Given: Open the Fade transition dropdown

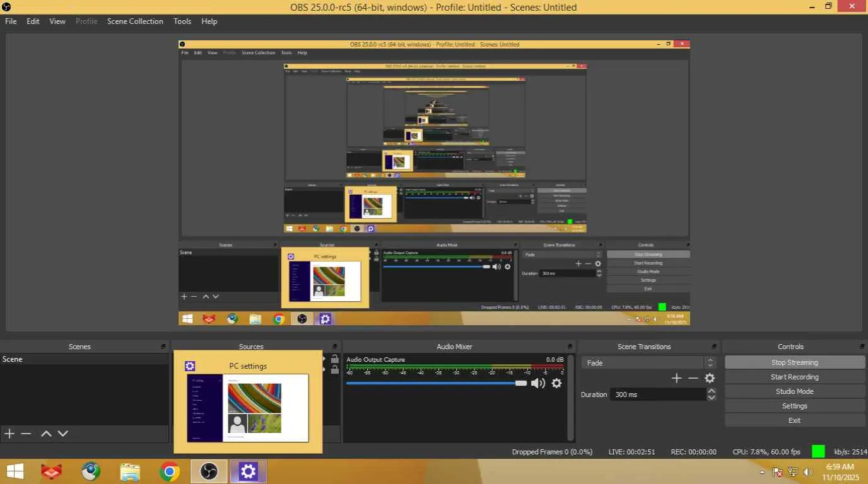Looking at the screenshot, I should click(x=649, y=363).
